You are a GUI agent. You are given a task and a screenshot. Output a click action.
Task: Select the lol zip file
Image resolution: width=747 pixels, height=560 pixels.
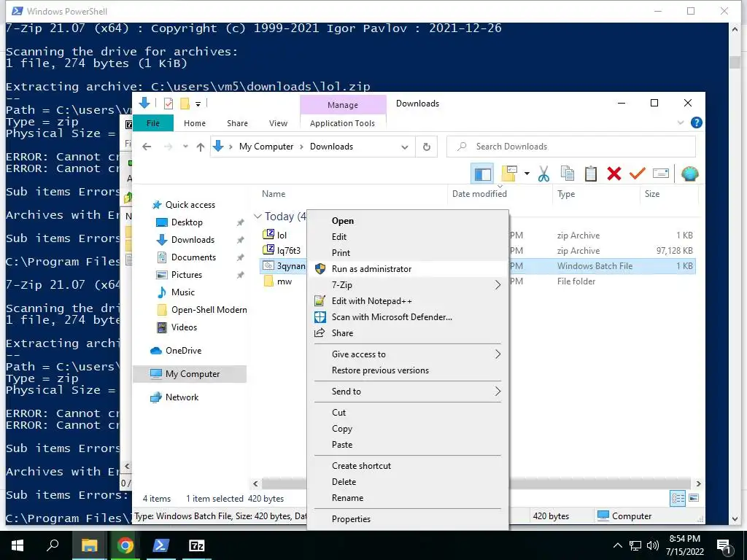pyautogui.click(x=282, y=236)
